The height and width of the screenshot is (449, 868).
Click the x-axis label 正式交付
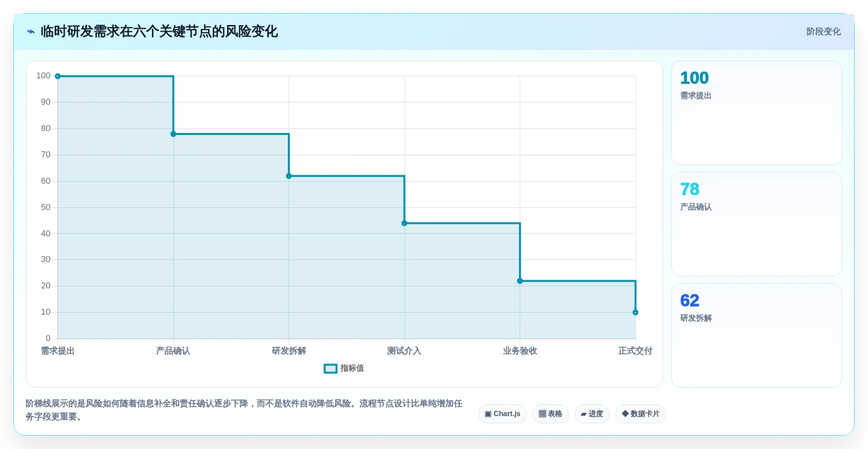point(636,351)
